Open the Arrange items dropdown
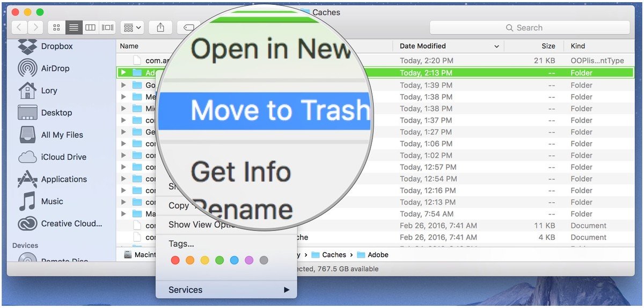644x308 pixels. (132, 27)
